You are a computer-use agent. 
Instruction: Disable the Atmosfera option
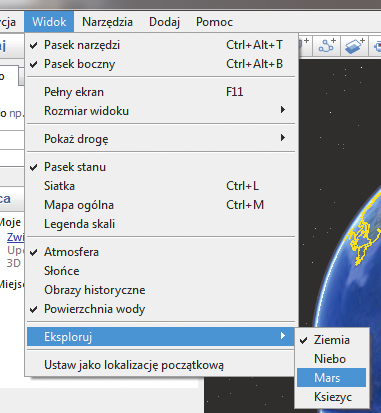pos(161,252)
